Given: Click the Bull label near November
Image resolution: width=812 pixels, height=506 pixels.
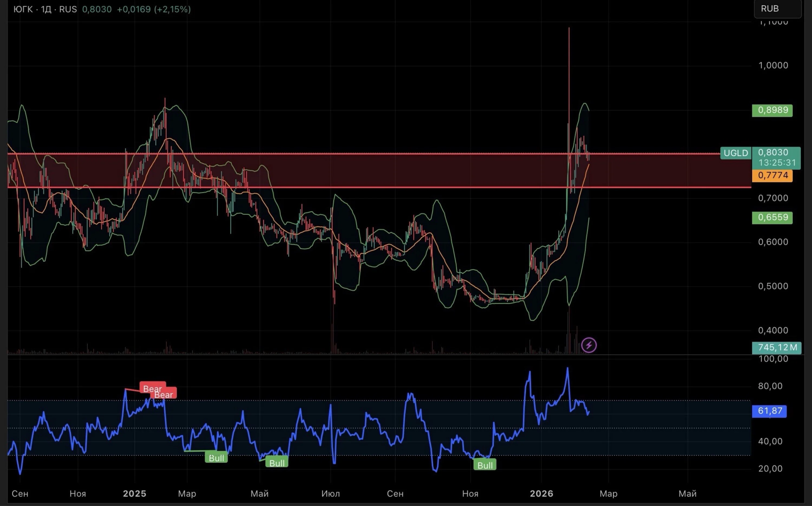Looking at the screenshot, I should point(485,465).
